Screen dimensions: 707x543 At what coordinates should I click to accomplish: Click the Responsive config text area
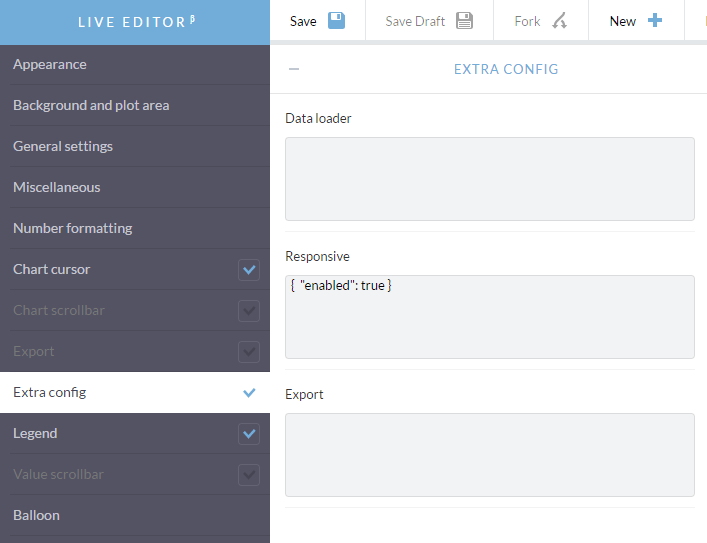pyautogui.click(x=489, y=317)
